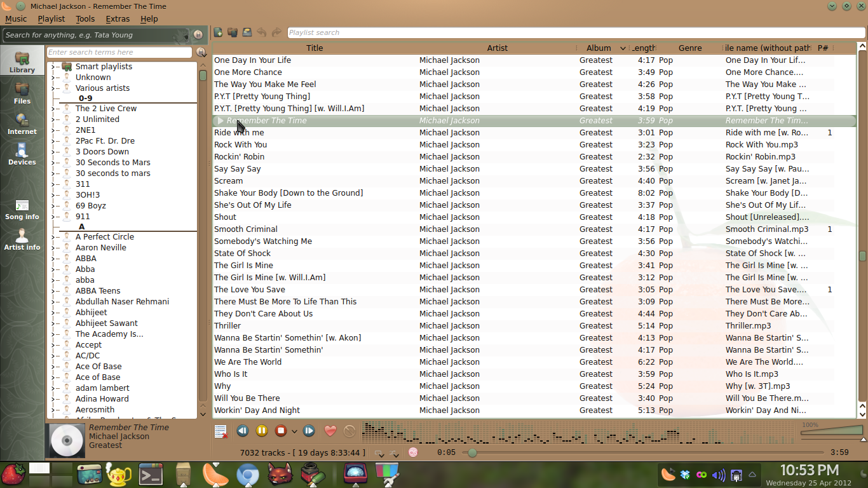Ban this track with the ban icon
Image resolution: width=868 pixels, height=488 pixels.
(349, 431)
